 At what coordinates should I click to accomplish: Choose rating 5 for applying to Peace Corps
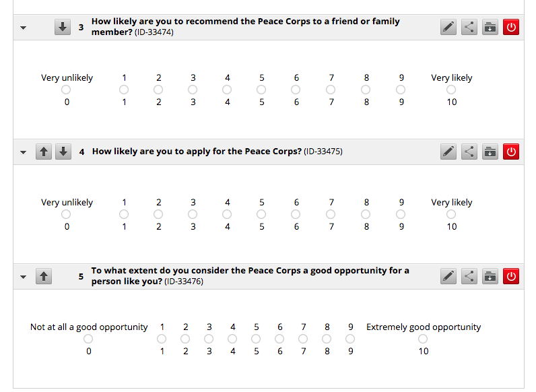(262, 214)
